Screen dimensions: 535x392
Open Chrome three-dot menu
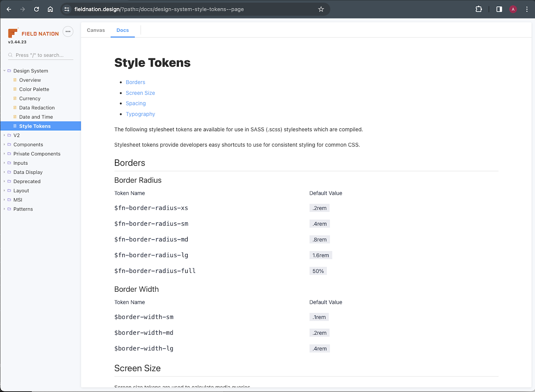[527, 9]
